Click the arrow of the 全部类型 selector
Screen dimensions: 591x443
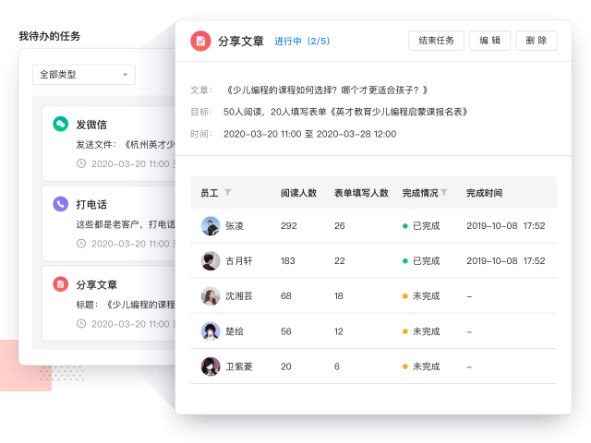125,75
